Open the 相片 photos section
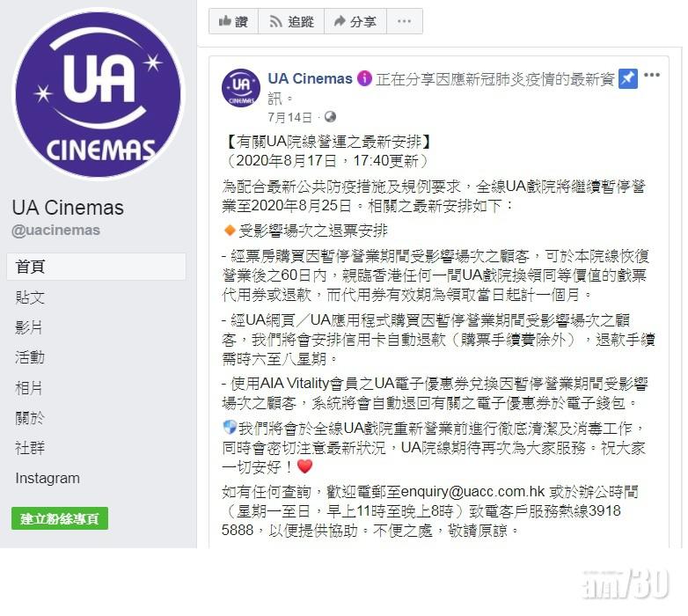688x616 pixels. (x=28, y=388)
